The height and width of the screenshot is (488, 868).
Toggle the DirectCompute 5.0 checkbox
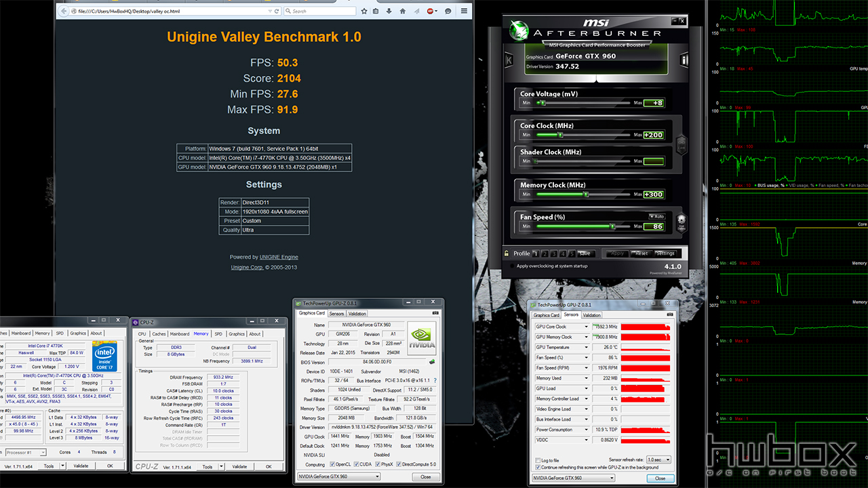pos(399,464)
